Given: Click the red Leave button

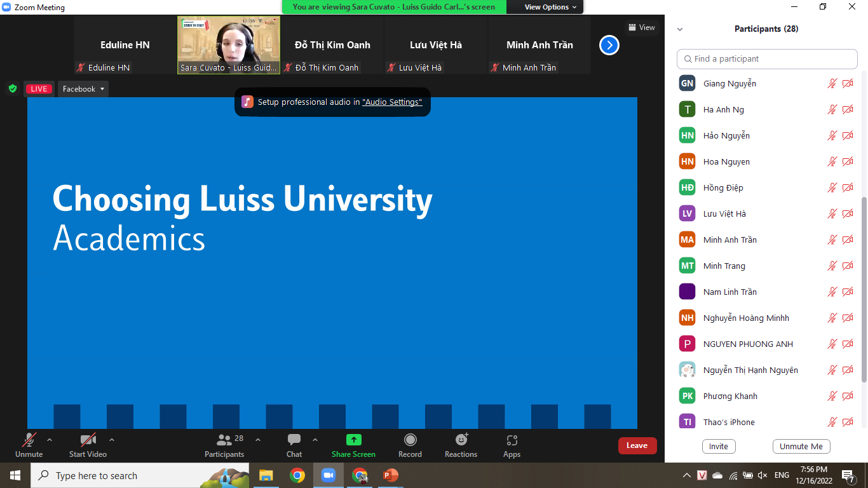Looking at the screenshot, I should click(637, 445).
